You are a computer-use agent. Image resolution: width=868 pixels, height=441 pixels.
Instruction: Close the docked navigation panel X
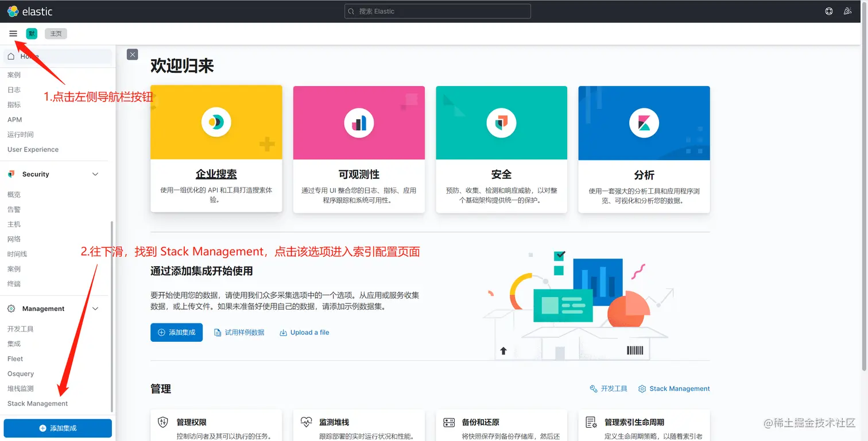[133, 54]
